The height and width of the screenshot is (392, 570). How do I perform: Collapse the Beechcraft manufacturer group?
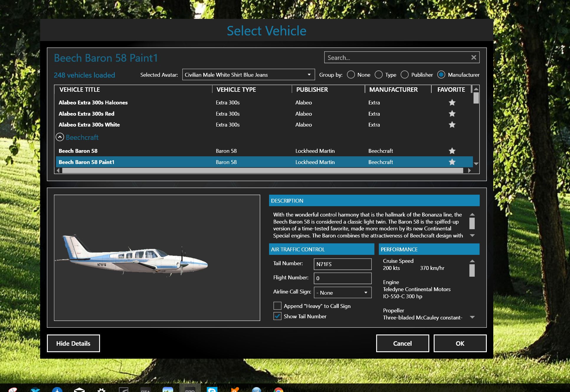(60, 137)
